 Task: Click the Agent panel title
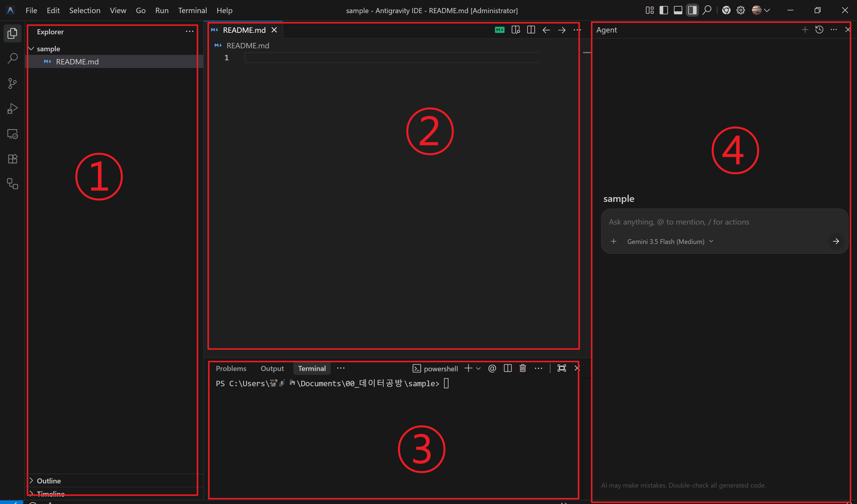click(606, 30)
